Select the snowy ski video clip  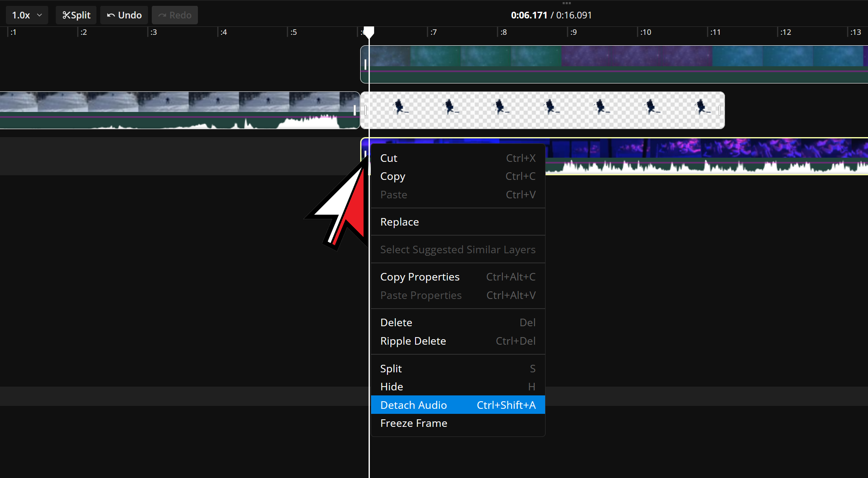tap(176, 110)
